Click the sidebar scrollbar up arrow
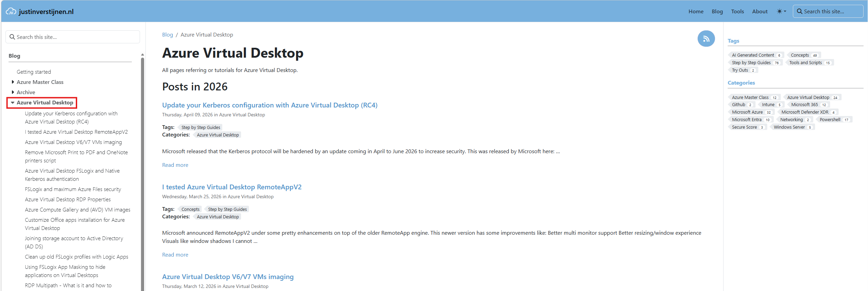 tap(142, 55)
